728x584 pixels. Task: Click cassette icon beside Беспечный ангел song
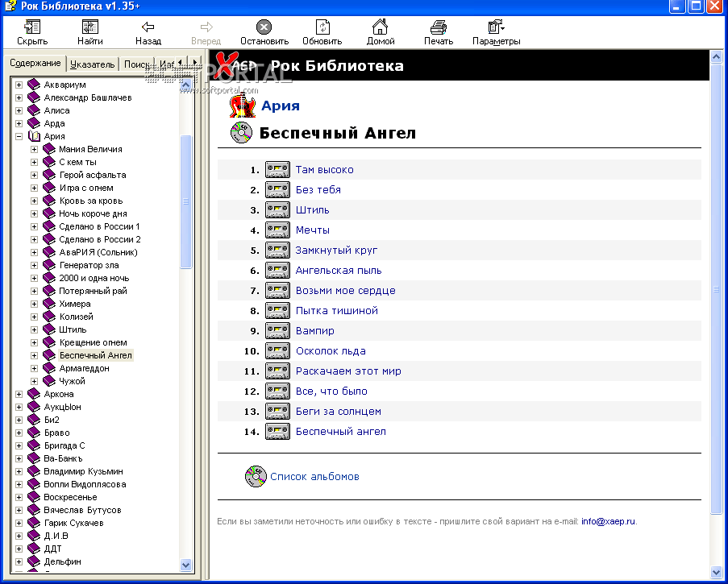point(277,432)
